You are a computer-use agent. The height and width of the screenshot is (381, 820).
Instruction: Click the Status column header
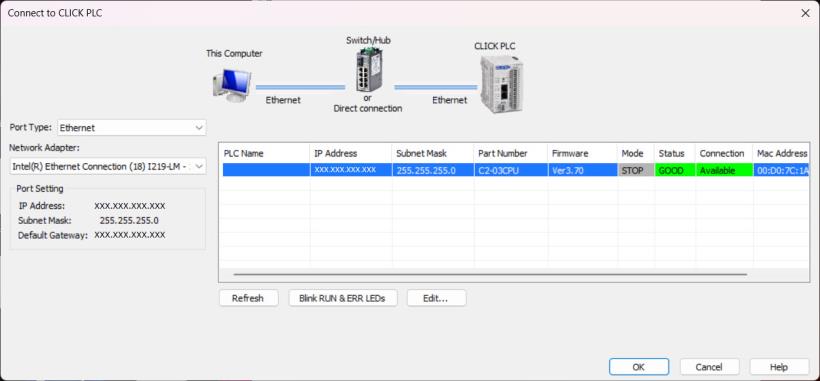[675, 154]
